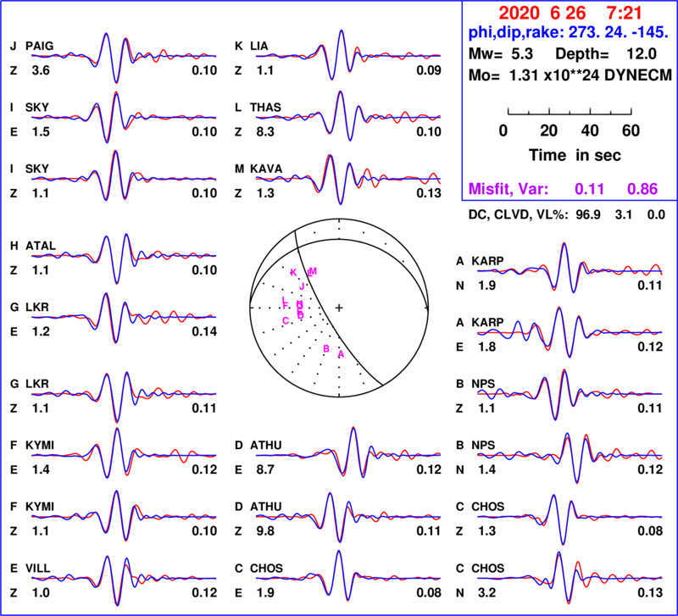Click magenta station letter C in the beachball
The image size is (678, 616).
(x=286, y=321)
